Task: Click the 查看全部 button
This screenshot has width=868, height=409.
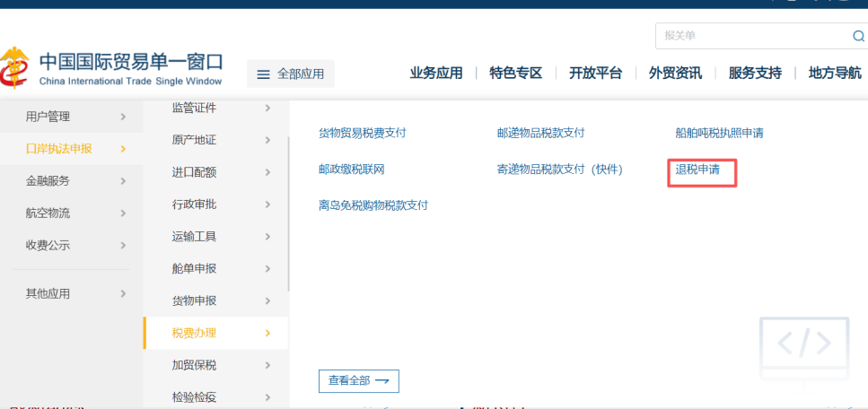Action: [x=359, y=381]
